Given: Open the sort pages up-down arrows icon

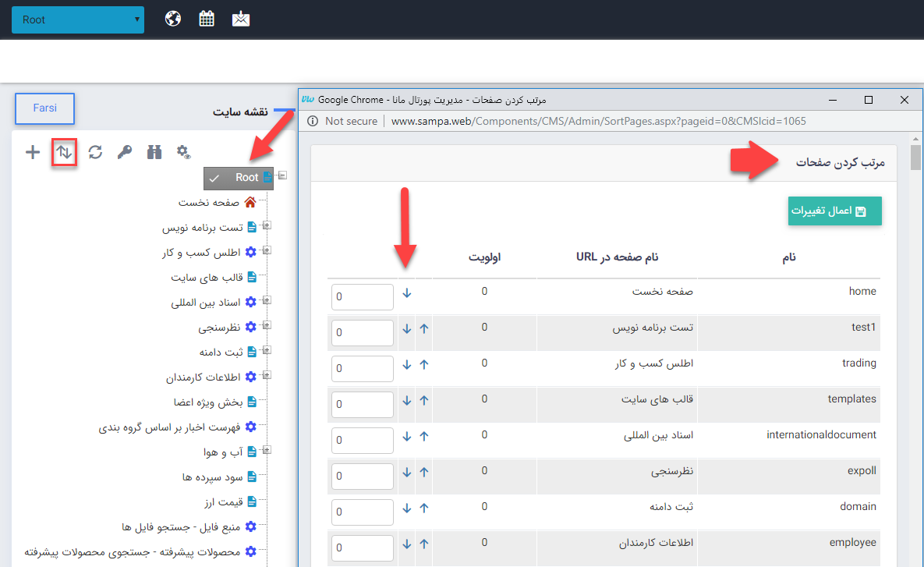Looking at the screenshot, I should 64,152.
